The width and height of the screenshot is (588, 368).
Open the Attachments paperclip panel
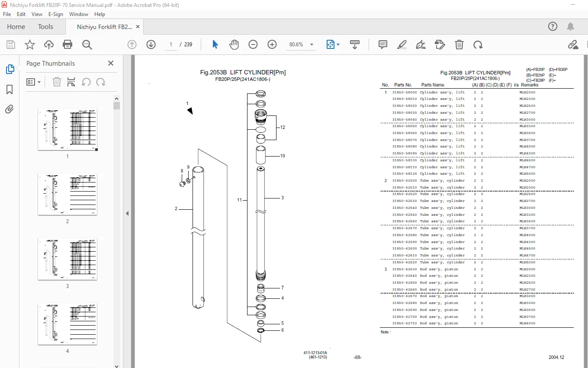[10, 109]
